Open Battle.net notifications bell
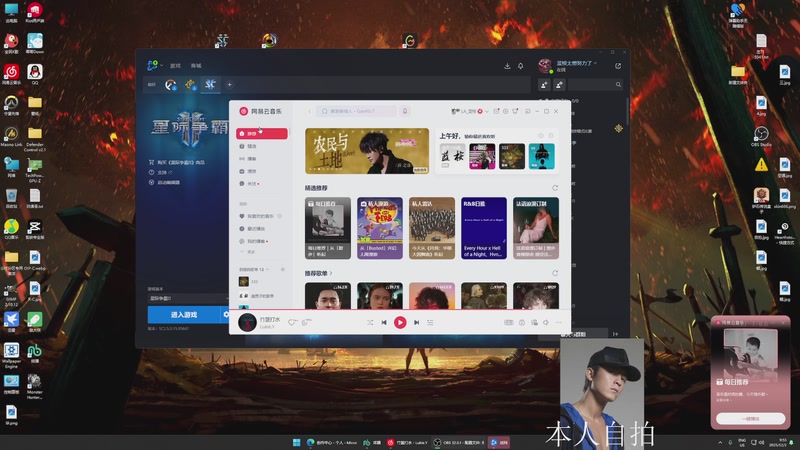The height and width of the screenshot is (450, 800). 520,66
